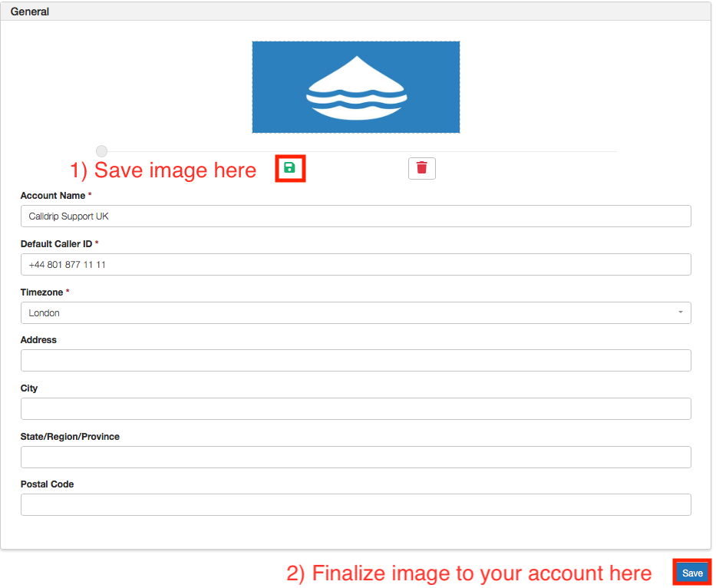Click the City label text

(28, 388)
